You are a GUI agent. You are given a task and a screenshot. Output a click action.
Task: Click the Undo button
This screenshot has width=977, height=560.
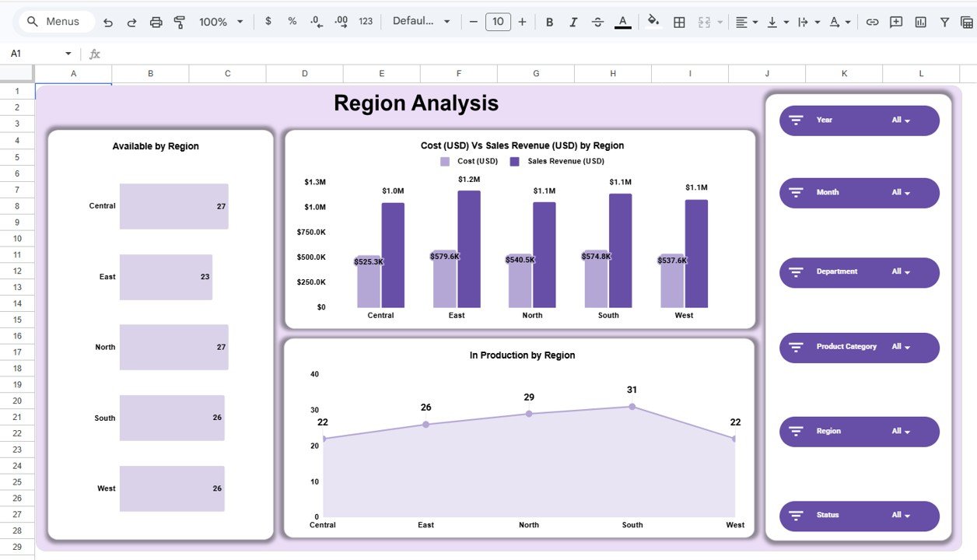pos(108,21)
